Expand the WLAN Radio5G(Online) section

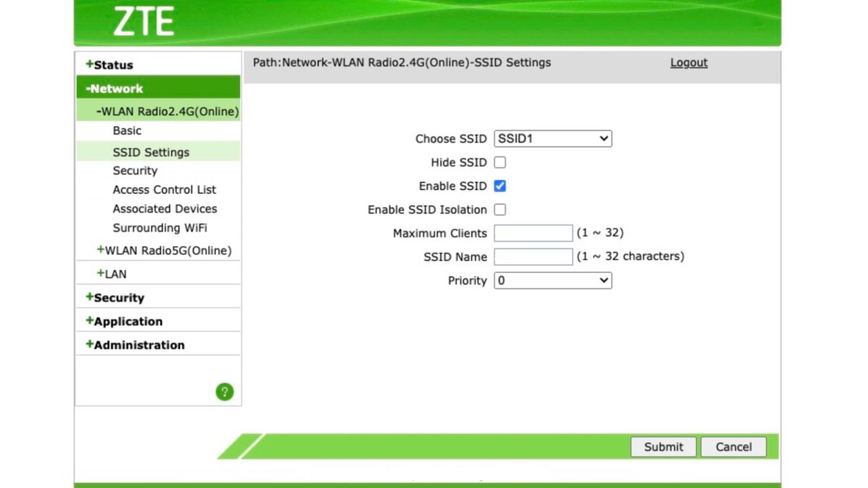tap(164, 251)
